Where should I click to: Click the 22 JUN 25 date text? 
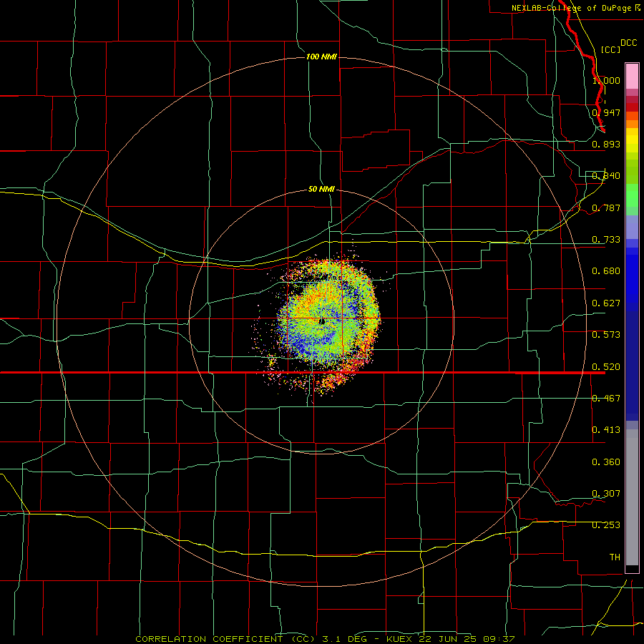[x=448, y=639]
